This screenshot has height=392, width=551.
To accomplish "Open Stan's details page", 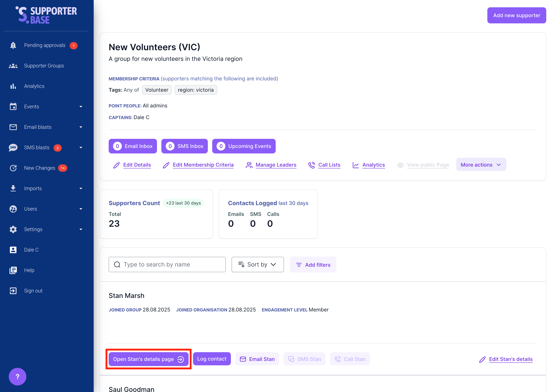I will 148,359.
